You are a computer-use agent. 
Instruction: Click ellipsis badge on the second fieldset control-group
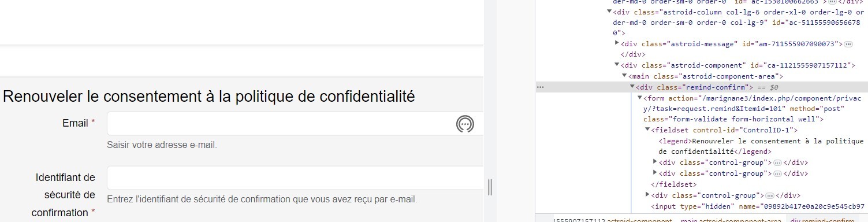[x=777, y=173]
